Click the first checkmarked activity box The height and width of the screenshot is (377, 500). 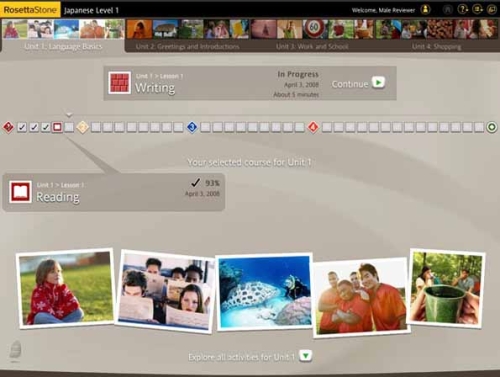(22, 127)
